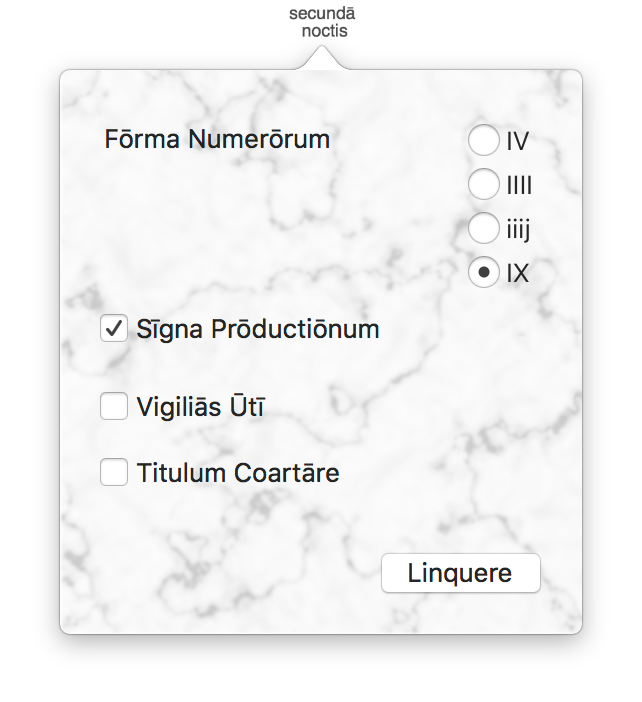Viewport: 642px width, 702px height.
Task: Click the Linquere button to quit
Action: coord(461,573)
